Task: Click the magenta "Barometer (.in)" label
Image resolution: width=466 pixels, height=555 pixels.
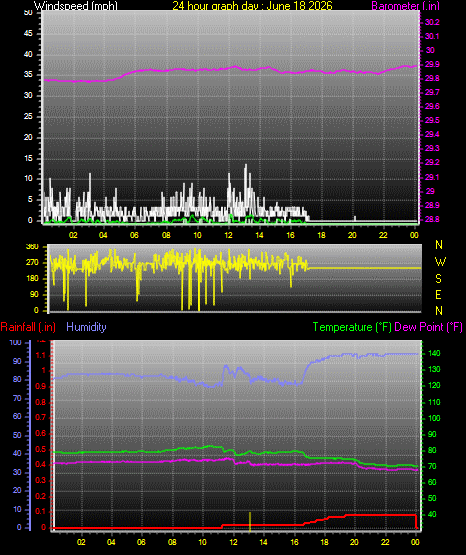Action: 405,6
